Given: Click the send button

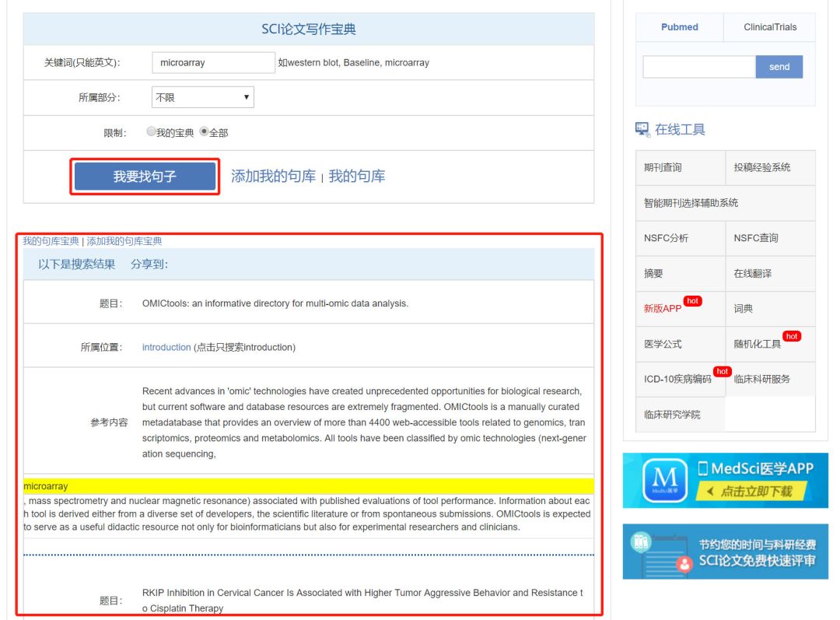Looking at the screenshot, I should click(779, 67).
